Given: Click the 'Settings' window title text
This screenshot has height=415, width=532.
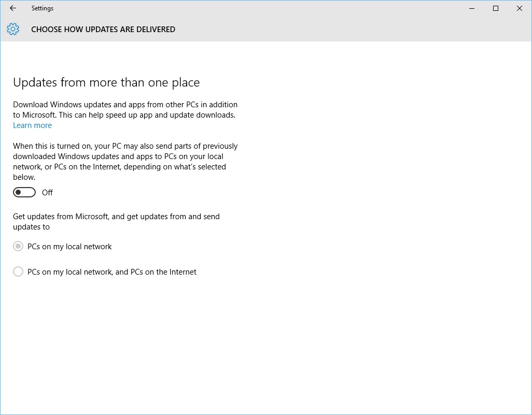Looking at the screenshot, I should coord(43,8).
